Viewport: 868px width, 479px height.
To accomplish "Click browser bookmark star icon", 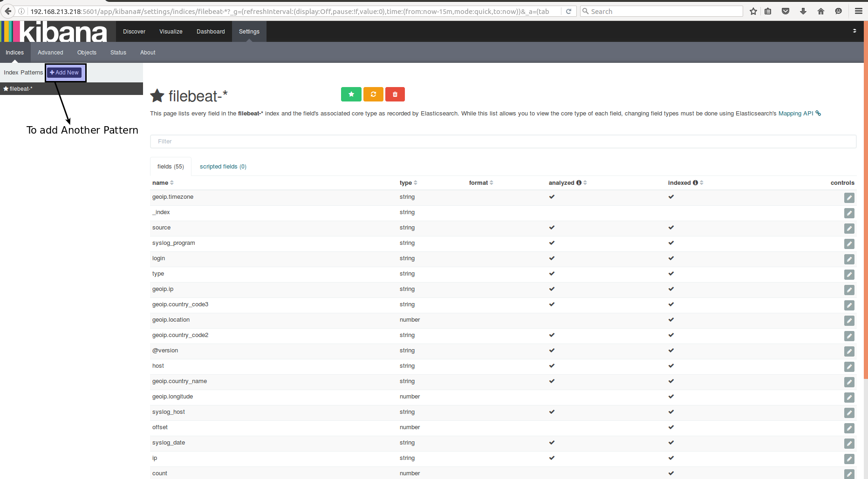I will (753, 11).
